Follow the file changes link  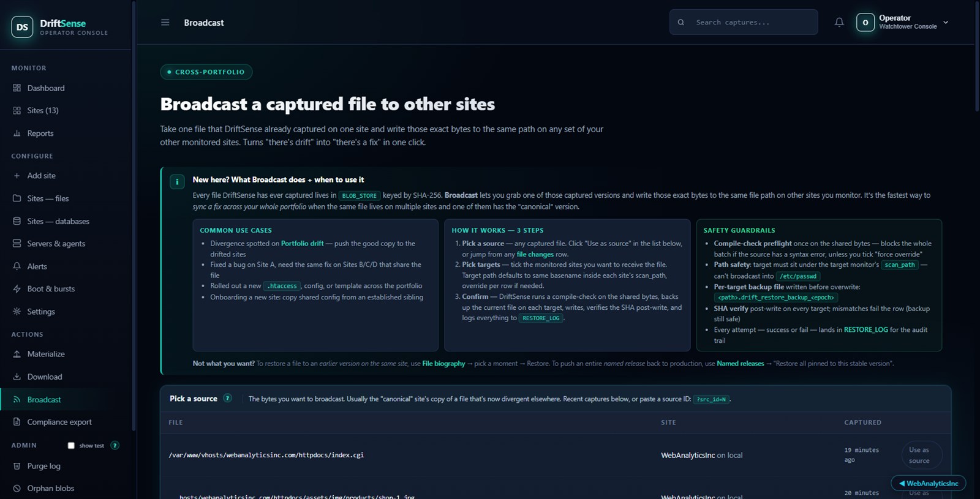click(x=535, y=255)
